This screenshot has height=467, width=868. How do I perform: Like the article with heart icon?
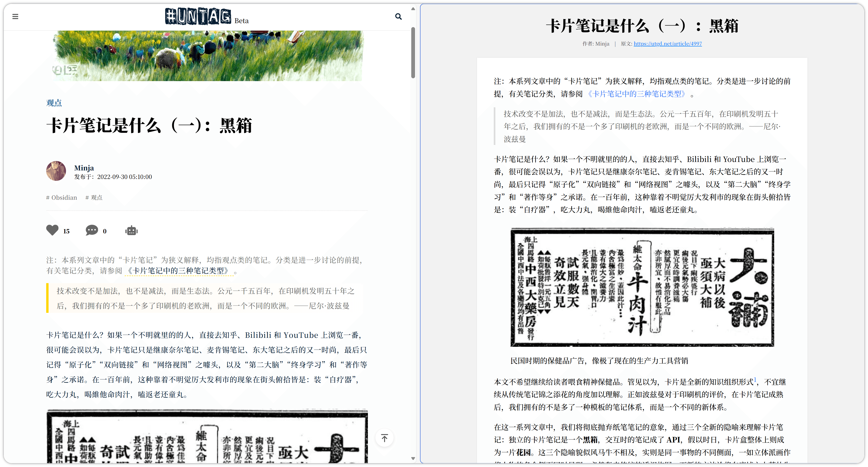click(52, 231)
